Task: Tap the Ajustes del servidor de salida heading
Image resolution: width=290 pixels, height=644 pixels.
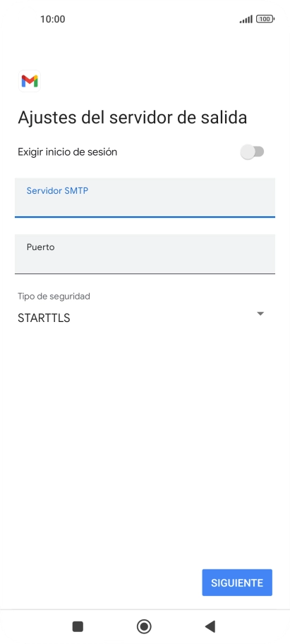Action: click(x=133, y=118)
